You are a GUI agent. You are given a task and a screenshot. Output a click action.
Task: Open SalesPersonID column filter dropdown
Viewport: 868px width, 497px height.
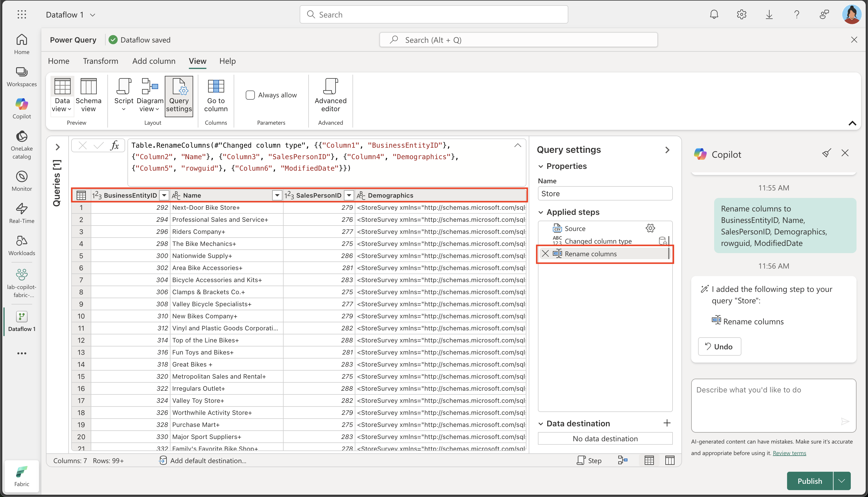[x=349, y=195]
